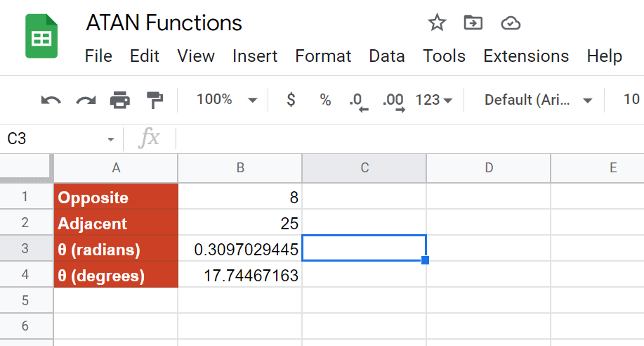Click the Move to folder icon
Viewport: 644px width, 346px height.
473,23
